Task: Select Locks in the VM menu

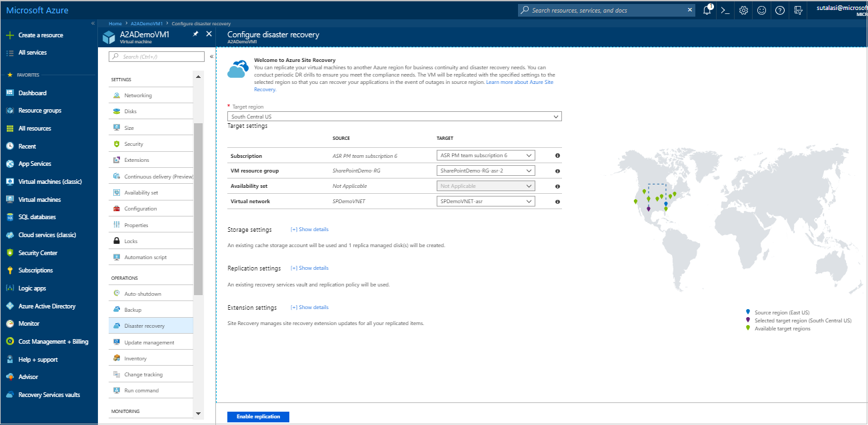Action: click(x=151, y=241)
